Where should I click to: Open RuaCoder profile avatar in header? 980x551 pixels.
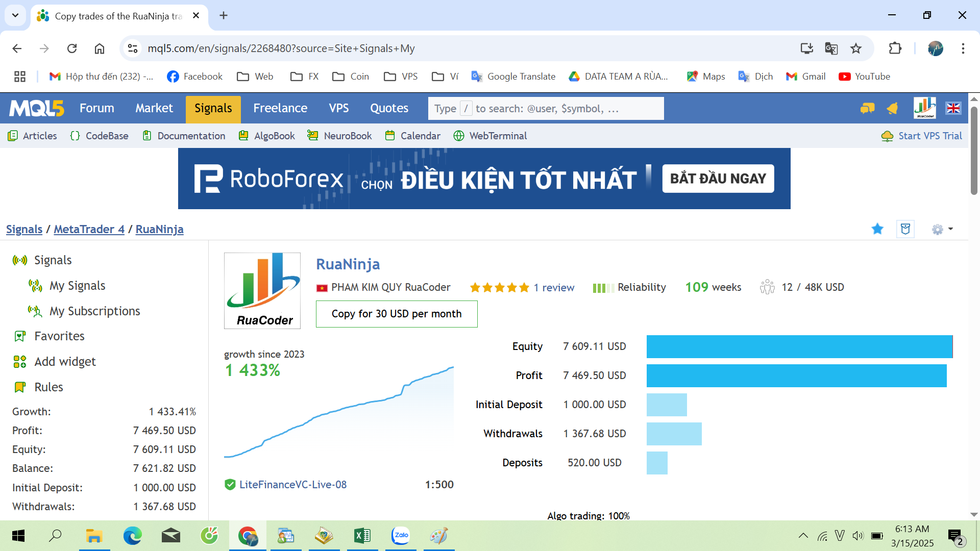pos(924,108)
